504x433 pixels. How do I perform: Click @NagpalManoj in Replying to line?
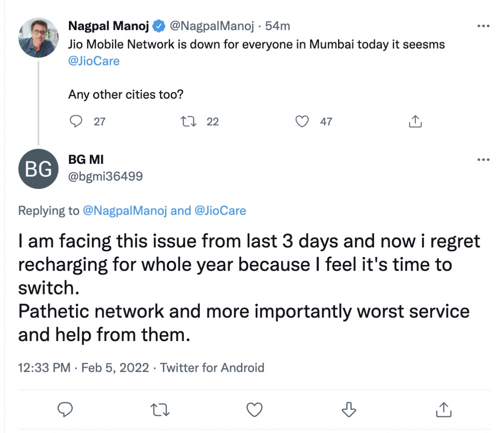point(125,210)
